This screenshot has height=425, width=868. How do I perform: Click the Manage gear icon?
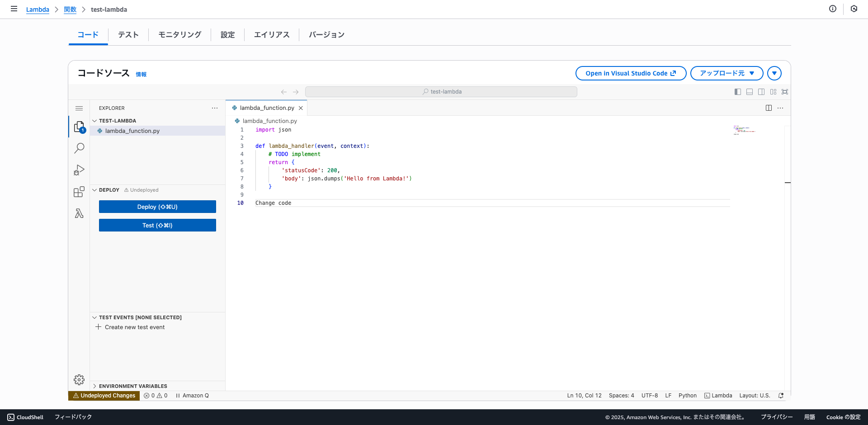pos(79,379)
